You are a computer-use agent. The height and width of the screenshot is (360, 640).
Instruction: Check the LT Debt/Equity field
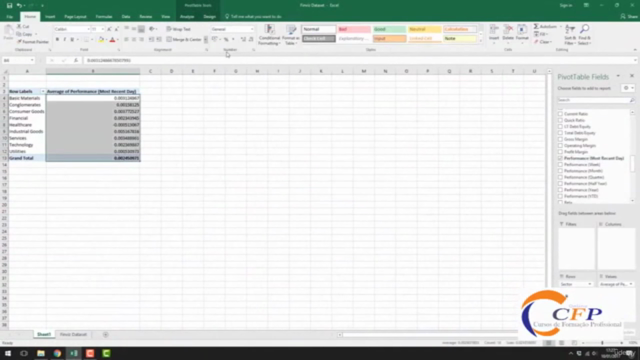click(x=560, y=127)
